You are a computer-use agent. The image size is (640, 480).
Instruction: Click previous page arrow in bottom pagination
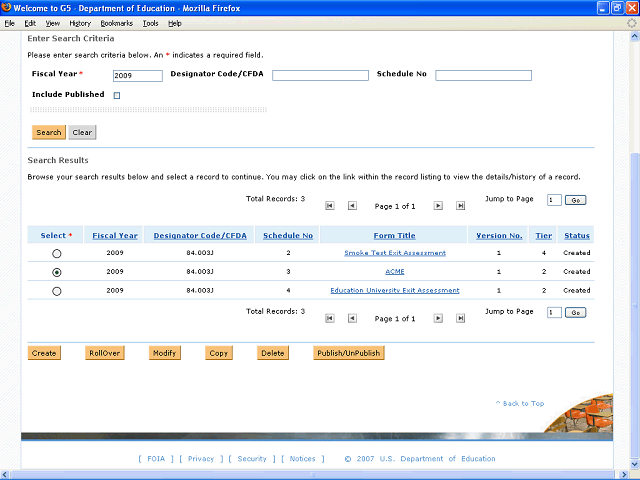coord(352,318)
